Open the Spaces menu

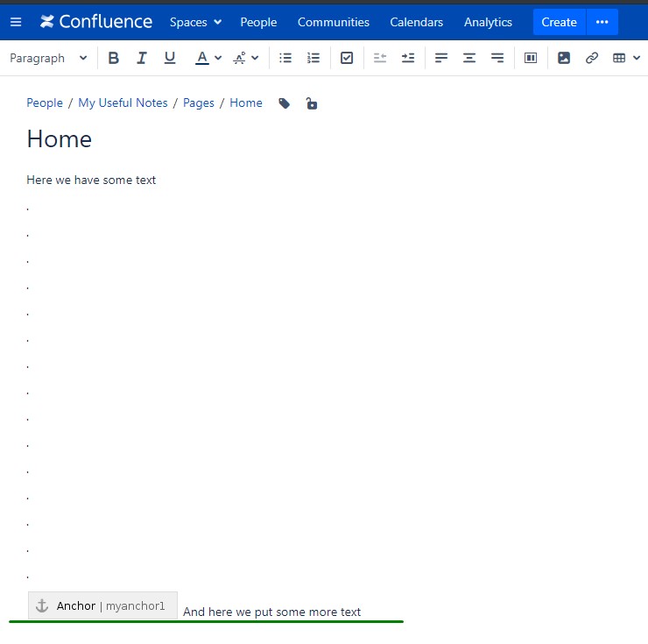click(x=196, y=22)
